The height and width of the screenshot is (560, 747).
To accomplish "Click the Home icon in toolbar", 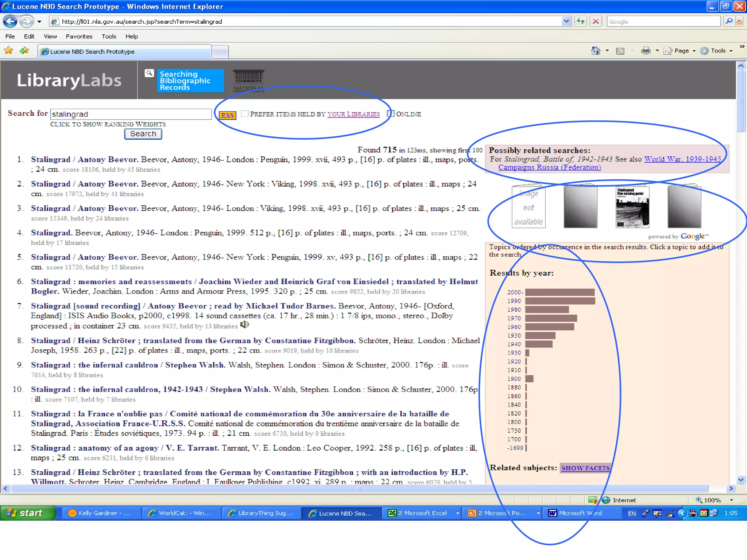I will [596, 51].
